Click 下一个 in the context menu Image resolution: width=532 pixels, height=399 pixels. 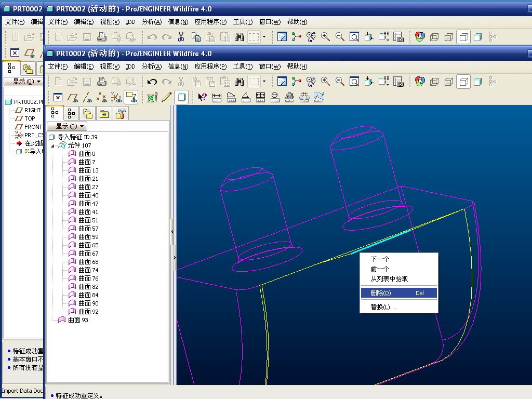pos(380,259)
